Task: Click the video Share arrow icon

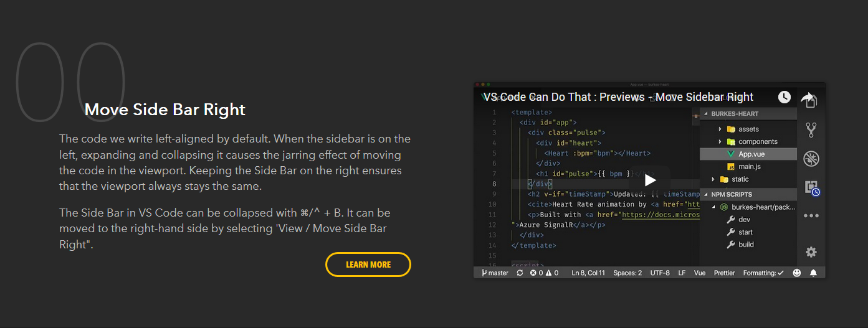Action: (x=808, y=98)
